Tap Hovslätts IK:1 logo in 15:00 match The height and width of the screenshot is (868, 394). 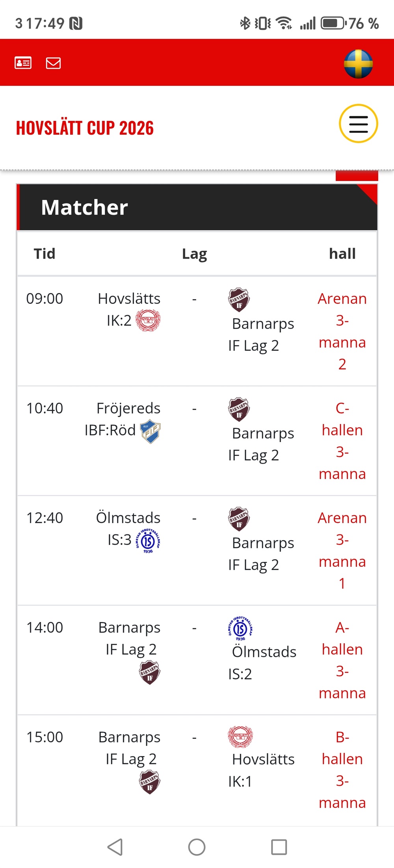[240, 737]
